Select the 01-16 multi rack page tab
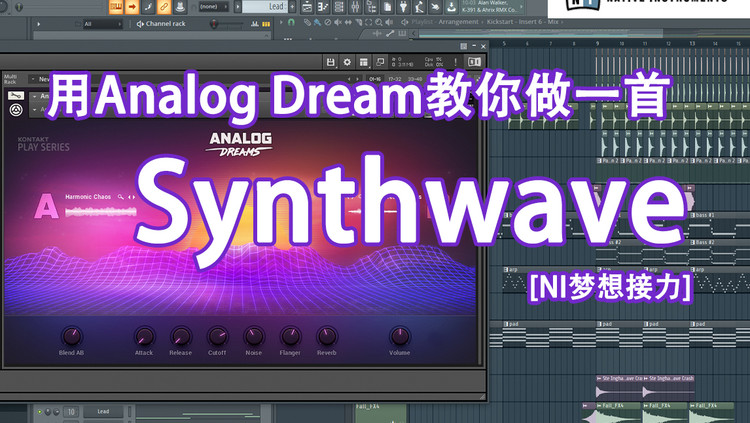The height and width of the screenshot is (423, 750). click(375, 79)
